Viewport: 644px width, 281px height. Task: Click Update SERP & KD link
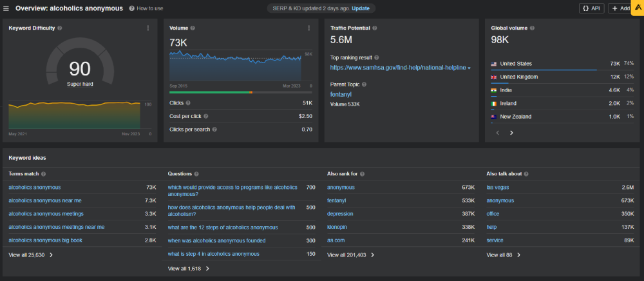[360, 8]
